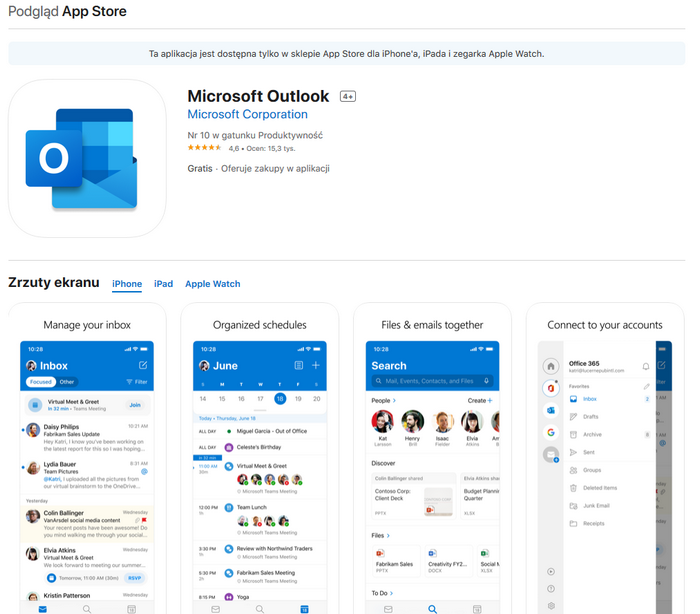Select the Receipts folder

tap(609, 523)
